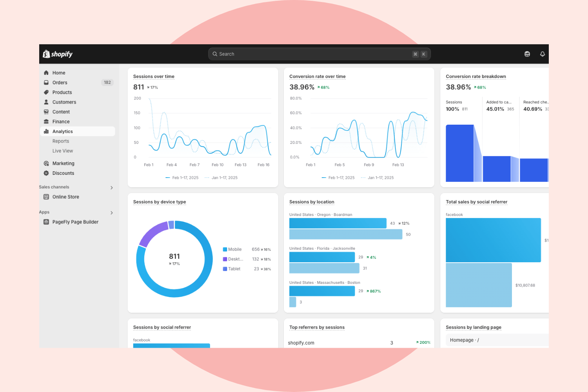Image resolution: width=588 pixels, height=392 pixels.
Task: Click the Conversion rate breakdown title
Action: [476, 76]
